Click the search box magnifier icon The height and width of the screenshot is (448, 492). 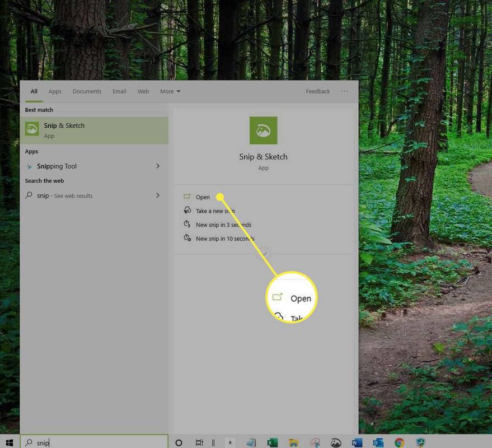point(29,442)
